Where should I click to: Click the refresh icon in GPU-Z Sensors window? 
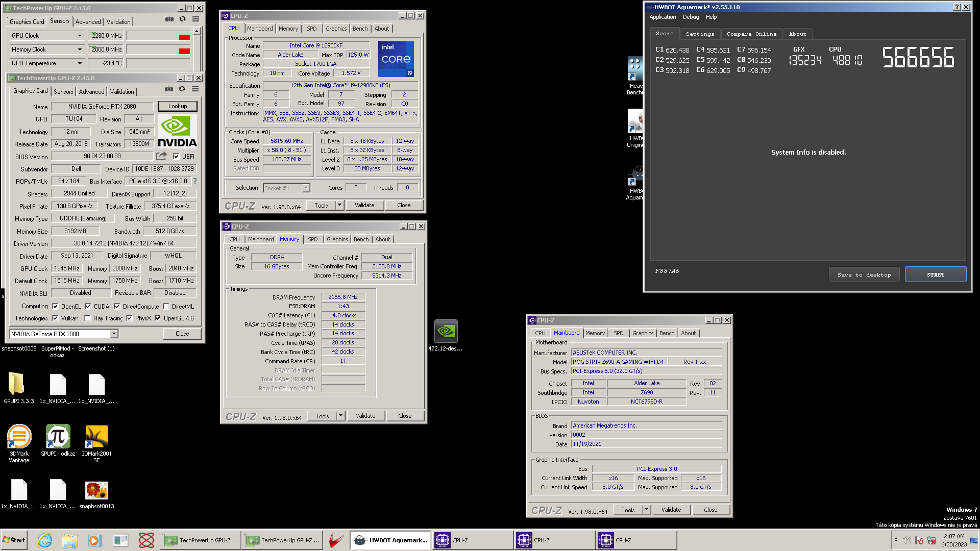183,19
